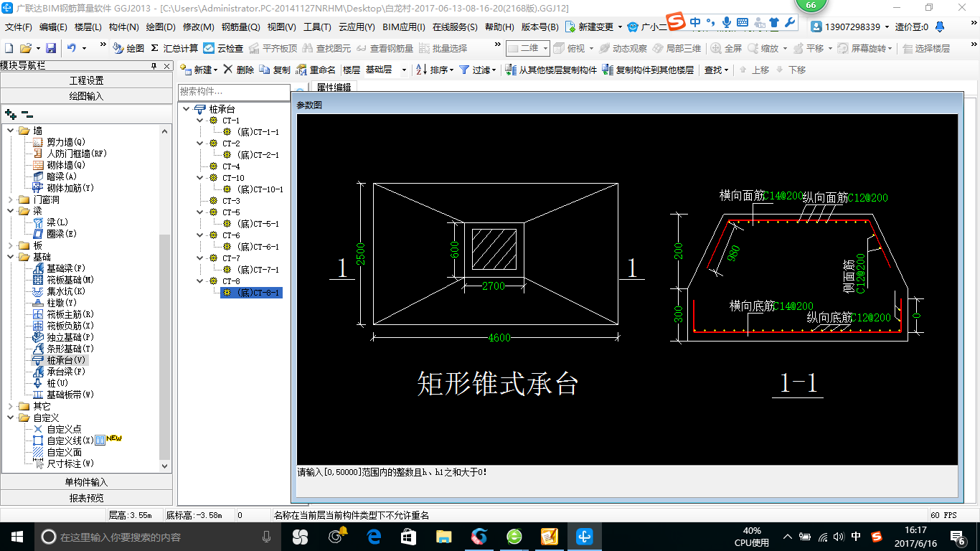Click the New file icon
The image size is (980, 551).
[x=9, y=48]
